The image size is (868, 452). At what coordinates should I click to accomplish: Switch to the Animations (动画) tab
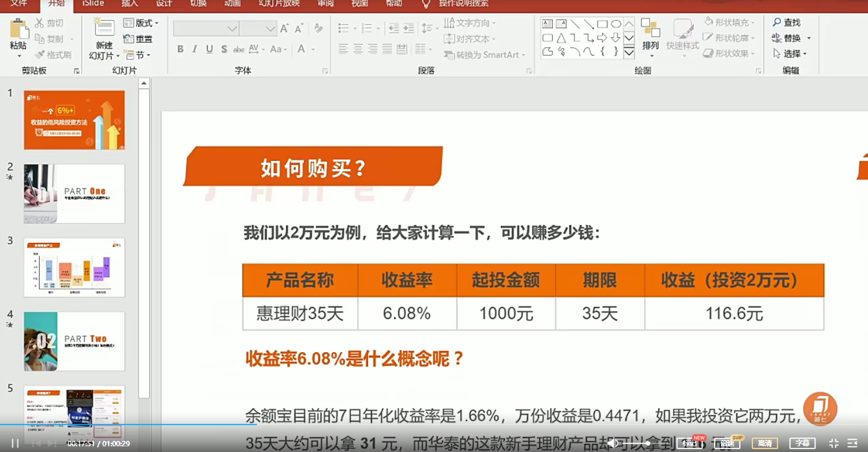(232, 4)
